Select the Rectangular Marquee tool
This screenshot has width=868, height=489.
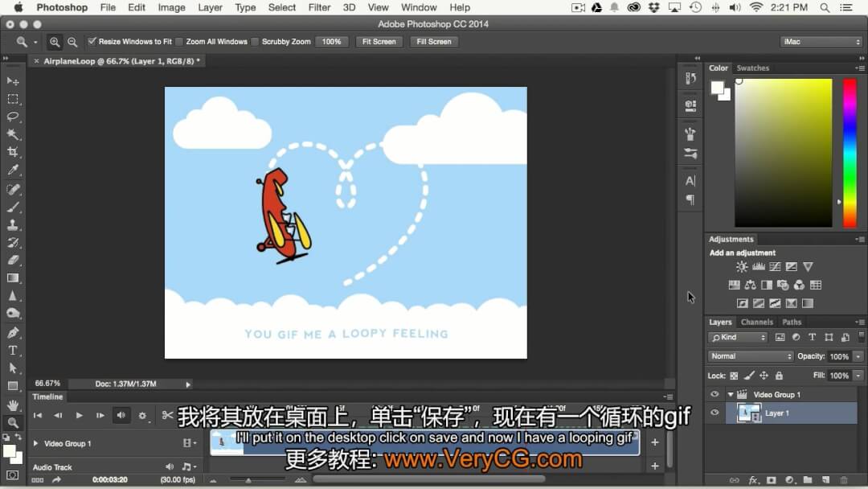click(13, 99)
